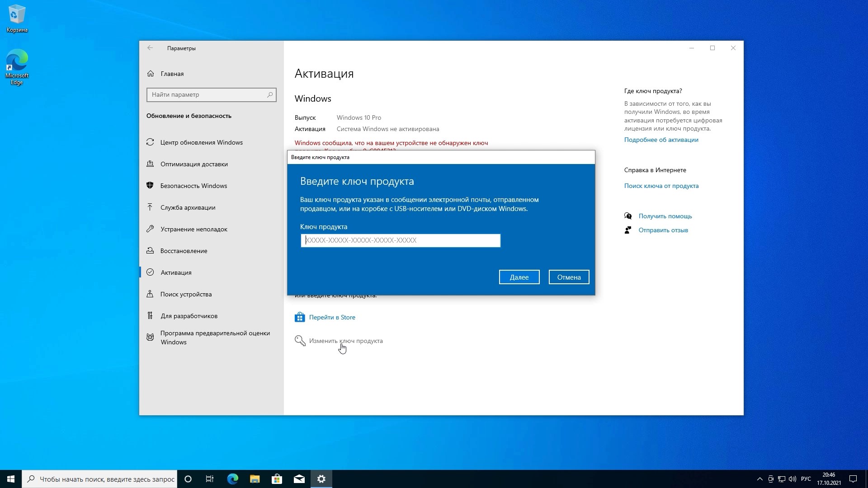Click the product key input field
The height and width of the screenshot is (488, 868).
401,240
